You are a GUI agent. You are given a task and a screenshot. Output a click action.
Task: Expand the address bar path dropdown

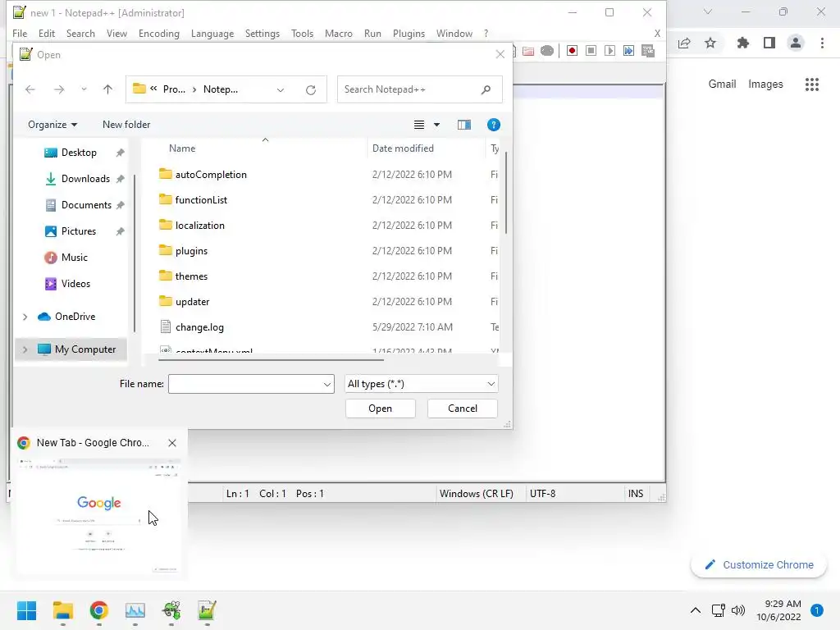tap(281, 90)
